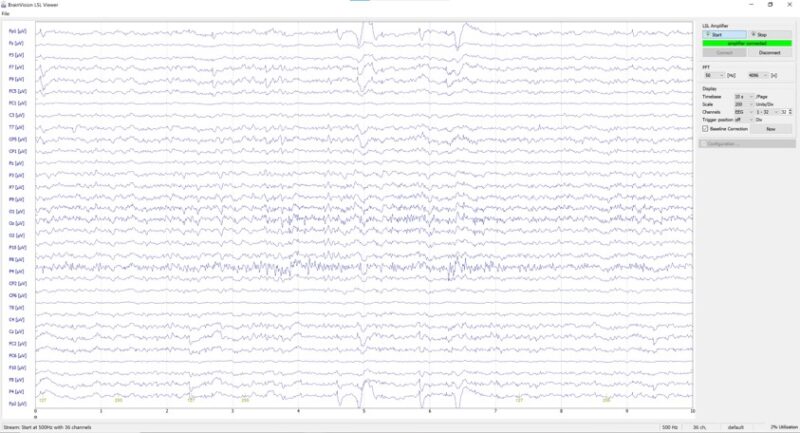Open the FFT 4096 samples dropdown
800x433 pixels.
pos(758,75)
